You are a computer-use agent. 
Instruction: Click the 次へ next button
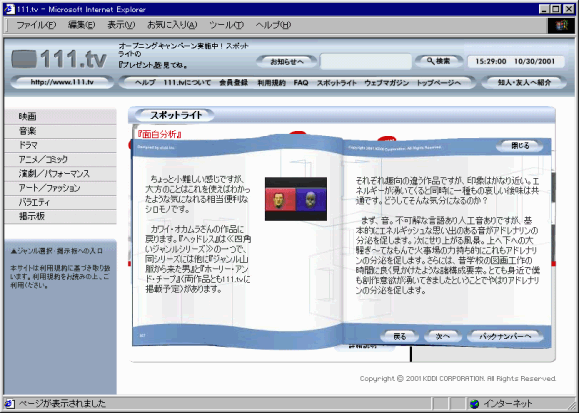click(442, 336)
